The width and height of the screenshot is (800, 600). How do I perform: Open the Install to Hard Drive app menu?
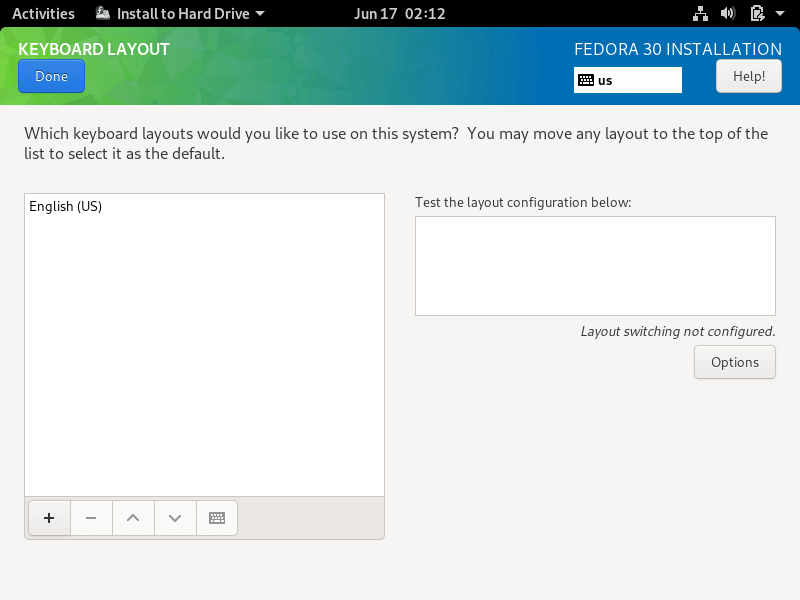tap(180, 13)
